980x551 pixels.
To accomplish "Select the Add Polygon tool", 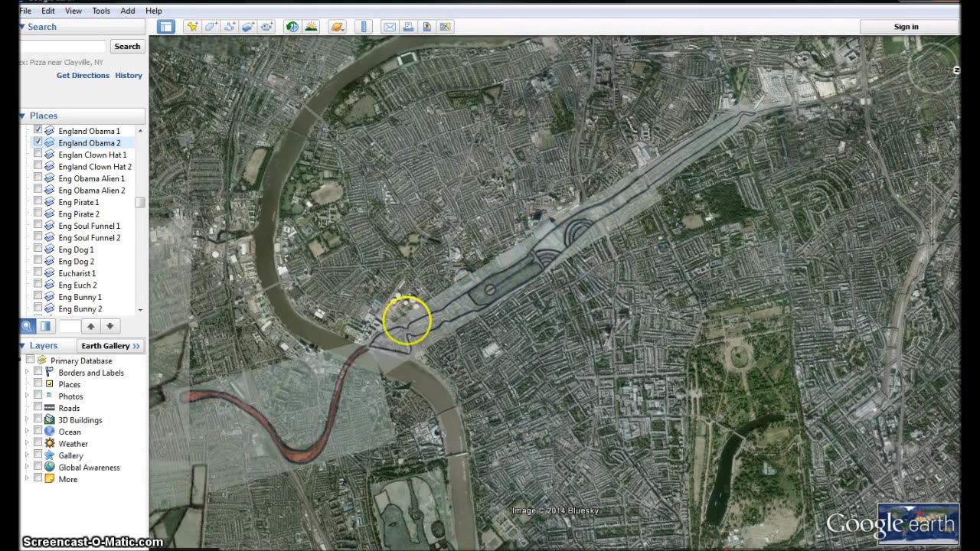I will (x=211, y=27).
